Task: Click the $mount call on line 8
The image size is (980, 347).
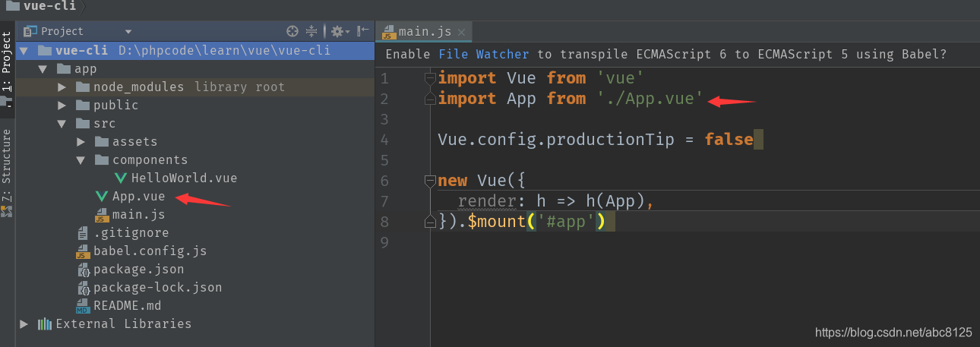Action: click(x=495, y=222)
